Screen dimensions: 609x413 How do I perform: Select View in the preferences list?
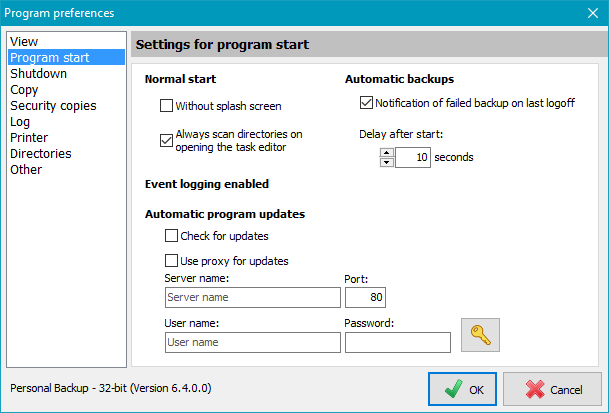66,42
